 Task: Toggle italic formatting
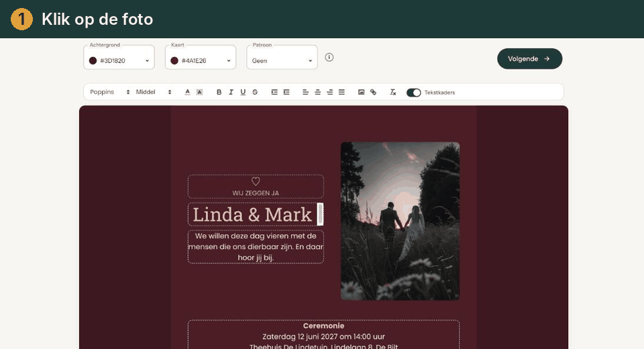coord(231,92)
